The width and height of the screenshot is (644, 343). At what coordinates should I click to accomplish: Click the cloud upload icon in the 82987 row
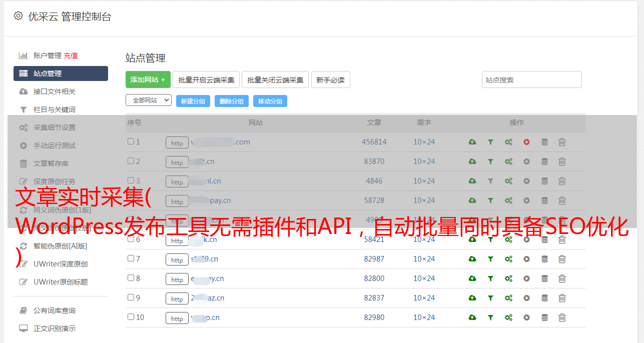point(472,259)
